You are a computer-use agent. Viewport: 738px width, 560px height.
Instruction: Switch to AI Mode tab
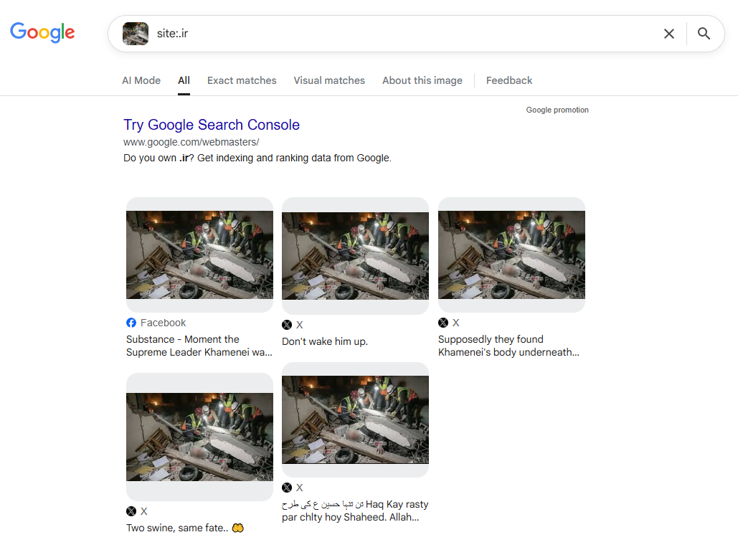coord(141,80)
